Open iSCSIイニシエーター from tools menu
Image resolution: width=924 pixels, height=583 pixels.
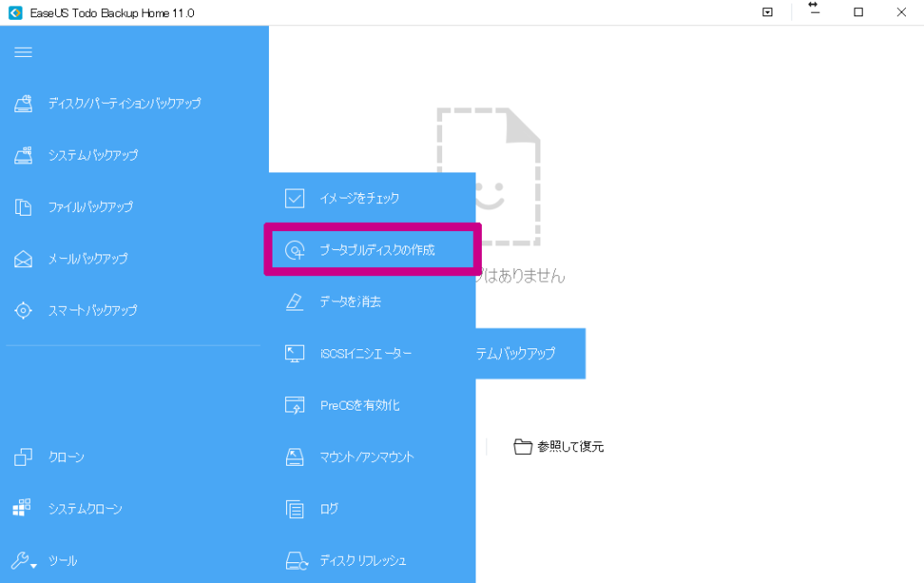click(x=365, y=354)
